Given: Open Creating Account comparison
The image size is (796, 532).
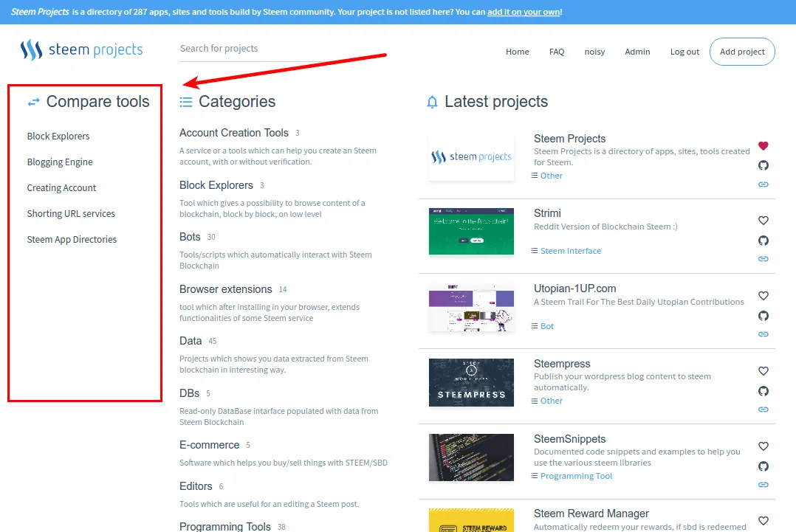Looking at the screenshot, I should pos(61,187).
